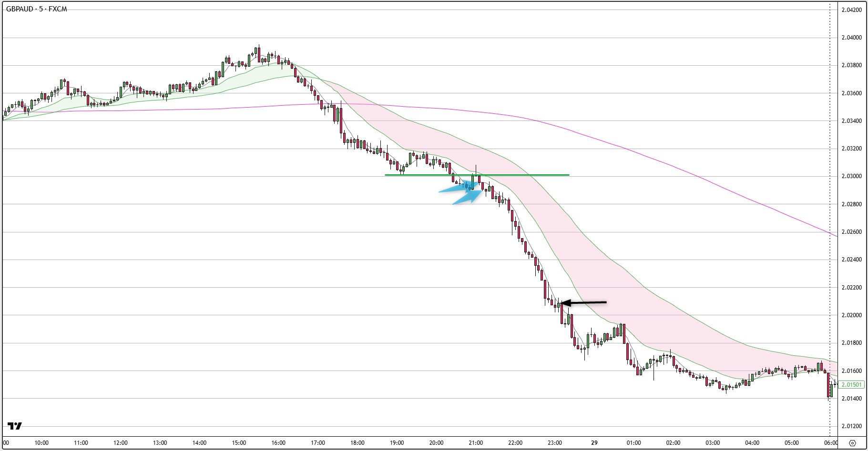The image size is (868, 451).
Task: Click the 2.04000 price axis label
Action: 851,38
